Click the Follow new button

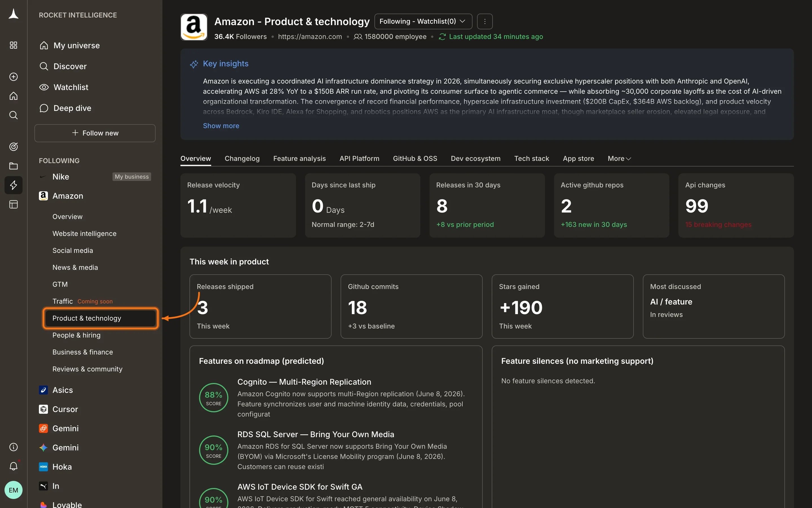(95, 133)
